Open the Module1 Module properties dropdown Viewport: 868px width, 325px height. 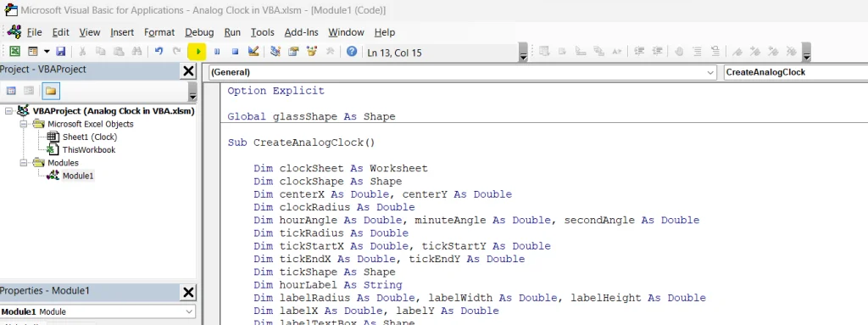tap(189, 311)
